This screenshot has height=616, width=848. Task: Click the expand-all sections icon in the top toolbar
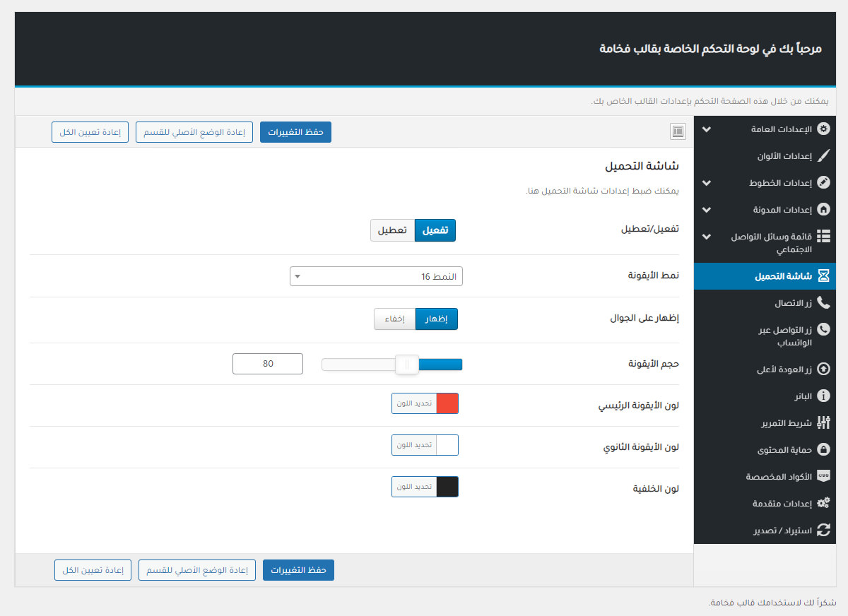click(x=678, y=131)
